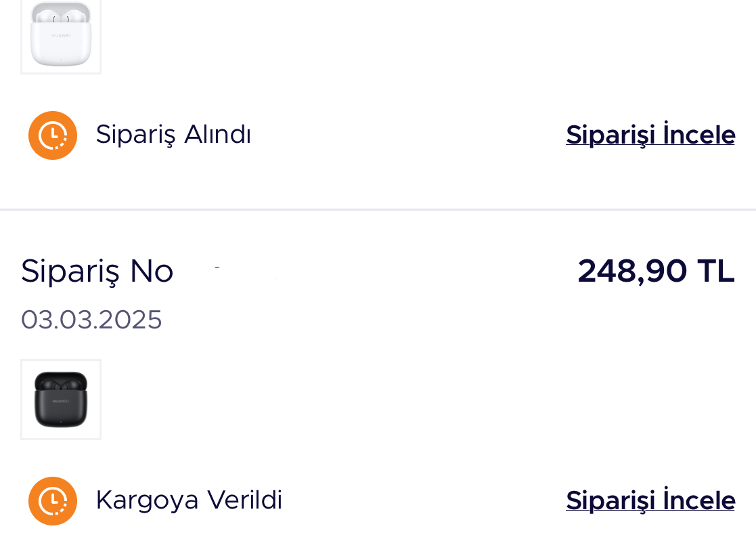
Task: Open Siparişi İncele for the Sipariş Alındı order
Action: pos(650,135)
